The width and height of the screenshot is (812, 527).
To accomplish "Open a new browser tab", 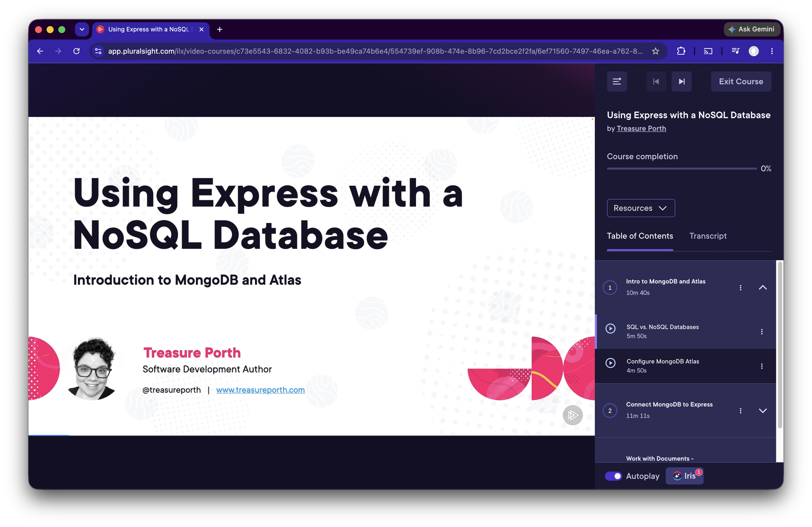I will (x=220, y=29).
